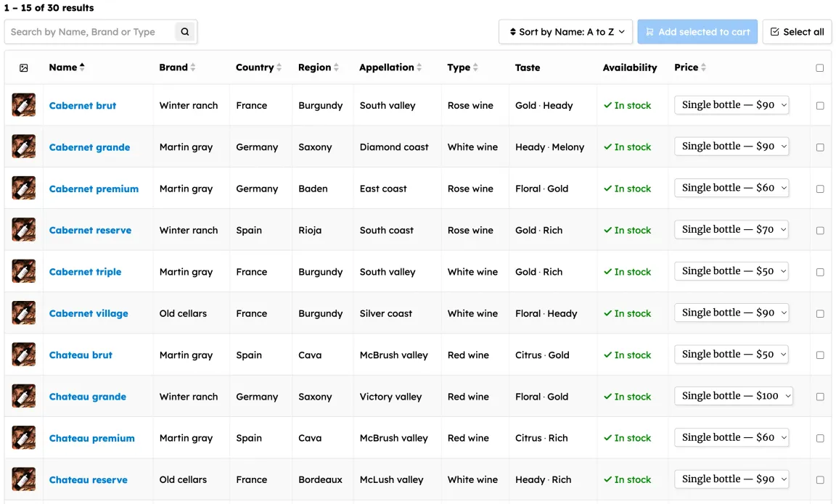Click the Type column sort icon

click(475, 67)
